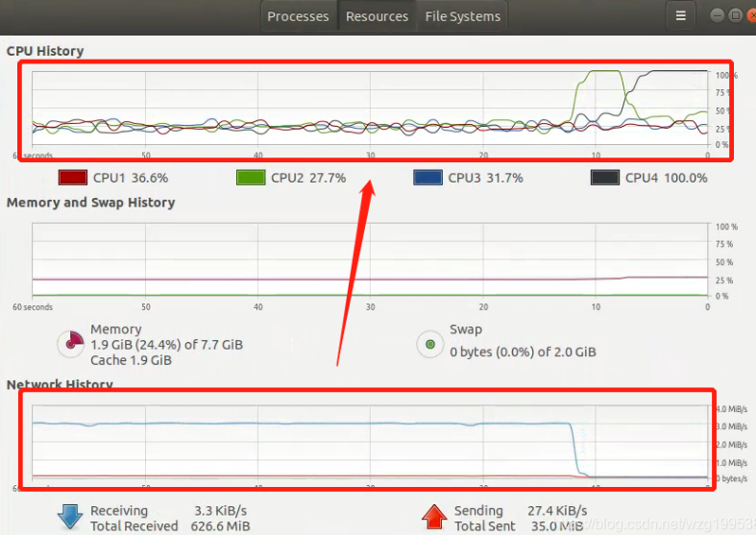Click the Memory pie chart icon
The image size is (756, 535).
pyautogui.click(x=71, y=344)
